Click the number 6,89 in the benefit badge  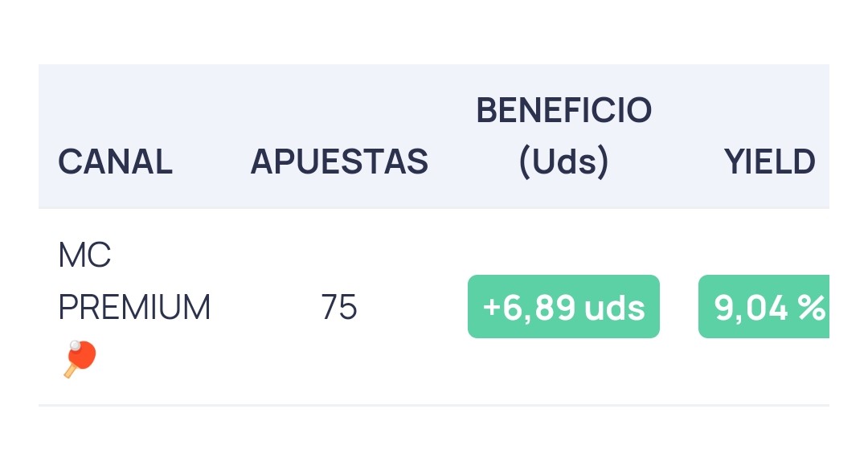(x=538, y=308)
